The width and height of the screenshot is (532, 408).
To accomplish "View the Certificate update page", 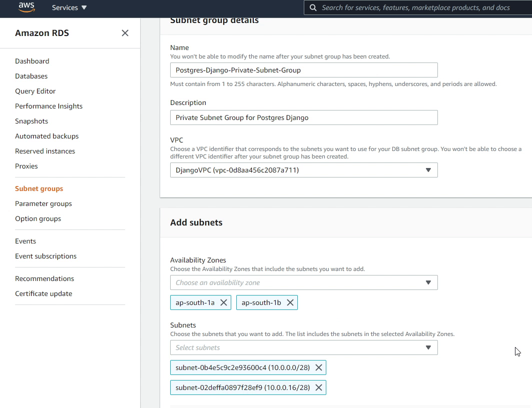I will click(x=44, y=293).
